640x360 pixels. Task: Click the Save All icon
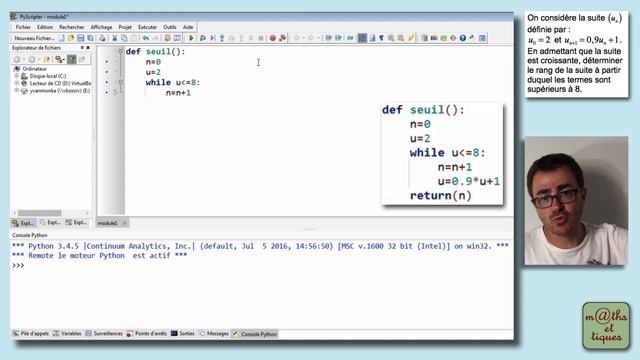tap(90, 38)
